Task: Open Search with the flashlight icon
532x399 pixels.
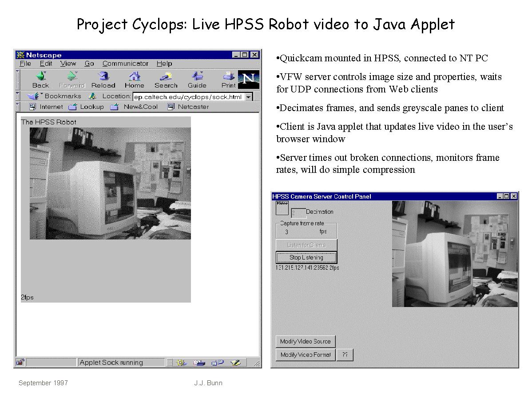Action: (x=166, y=76)
